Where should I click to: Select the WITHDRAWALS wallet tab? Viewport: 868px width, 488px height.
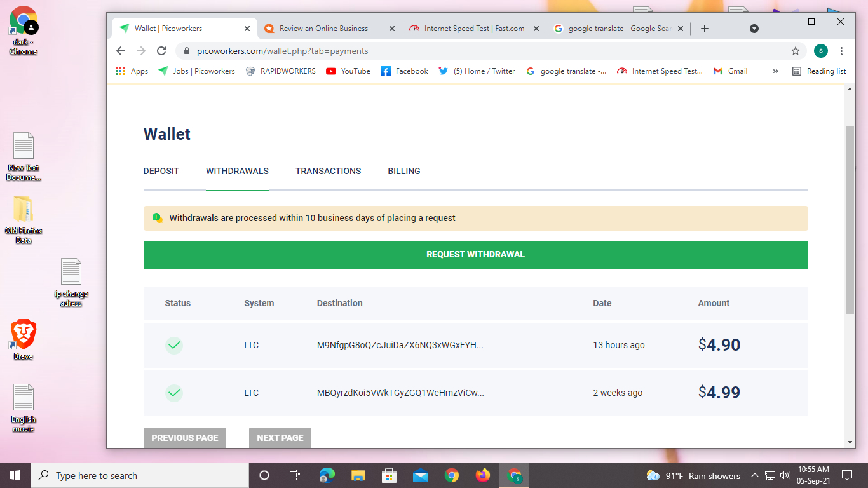pos(237,171)
